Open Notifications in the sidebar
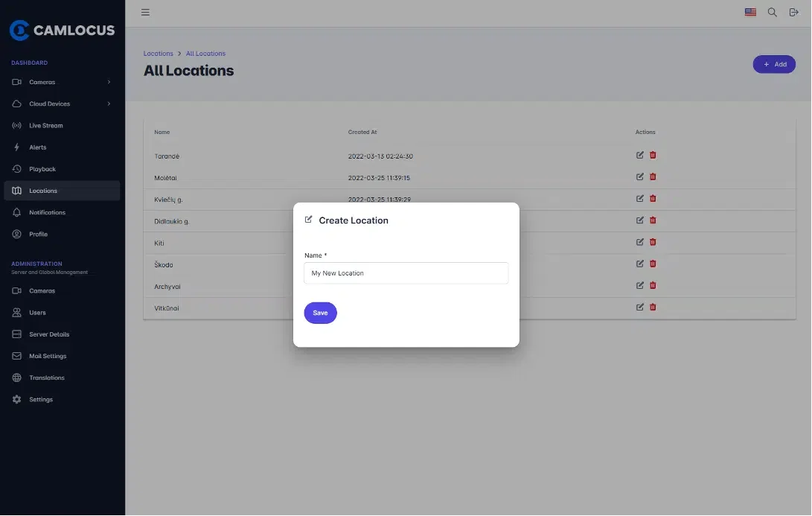The width and height of the screenshot is (812, 516). pyautogui.click(x=62, y=212)
